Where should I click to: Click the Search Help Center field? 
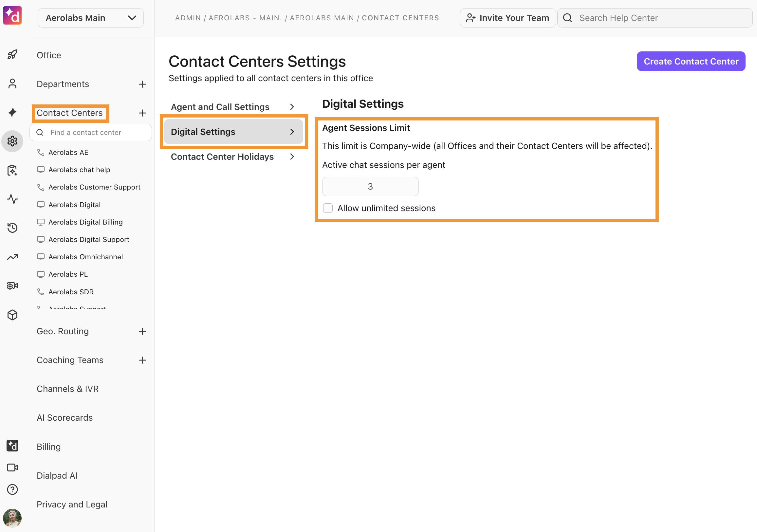tap(655, 18)
